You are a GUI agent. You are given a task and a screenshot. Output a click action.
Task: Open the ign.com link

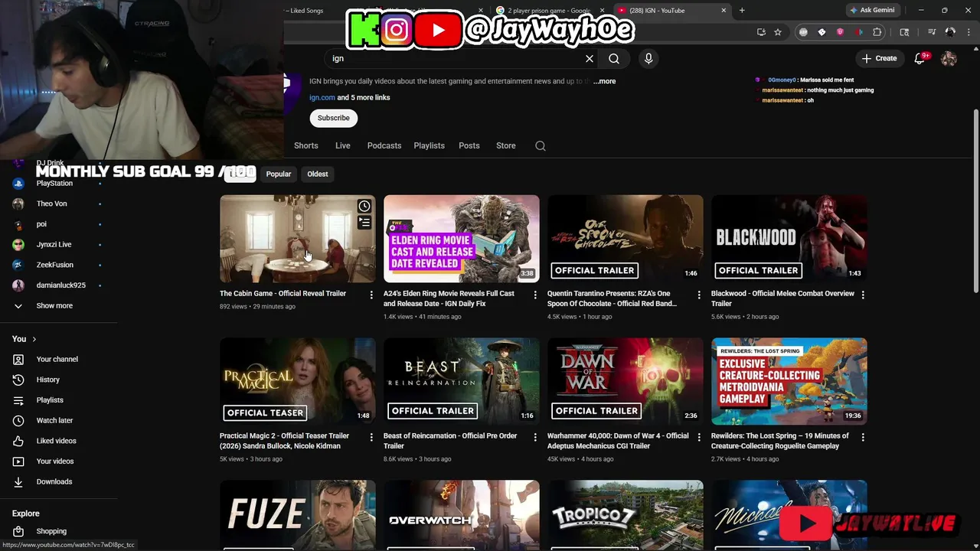click(x=322, y=97)
